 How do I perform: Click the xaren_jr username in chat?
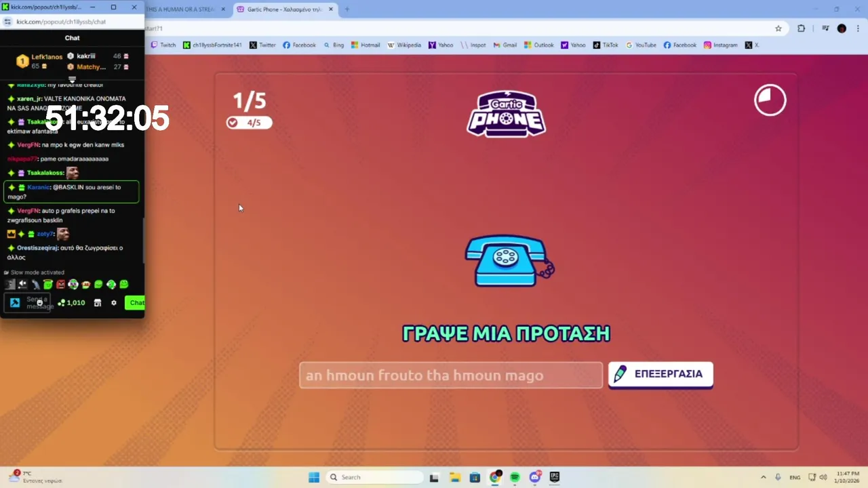point(29,98)
